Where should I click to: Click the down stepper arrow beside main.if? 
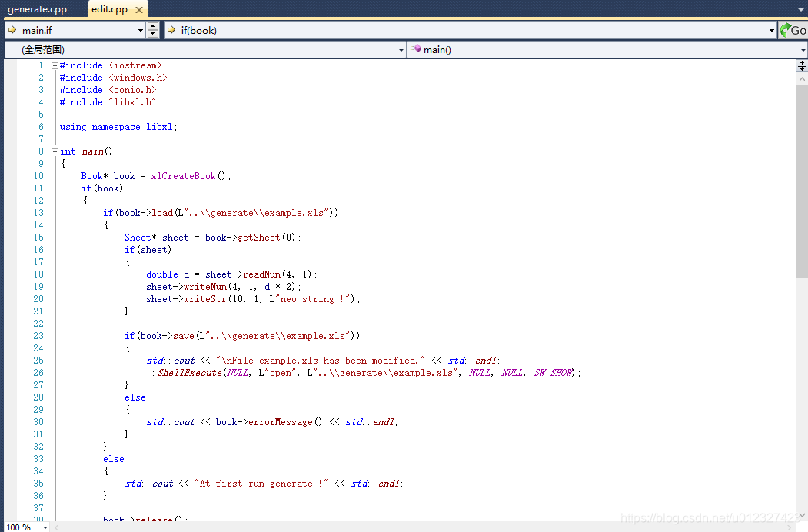(151, 35)
